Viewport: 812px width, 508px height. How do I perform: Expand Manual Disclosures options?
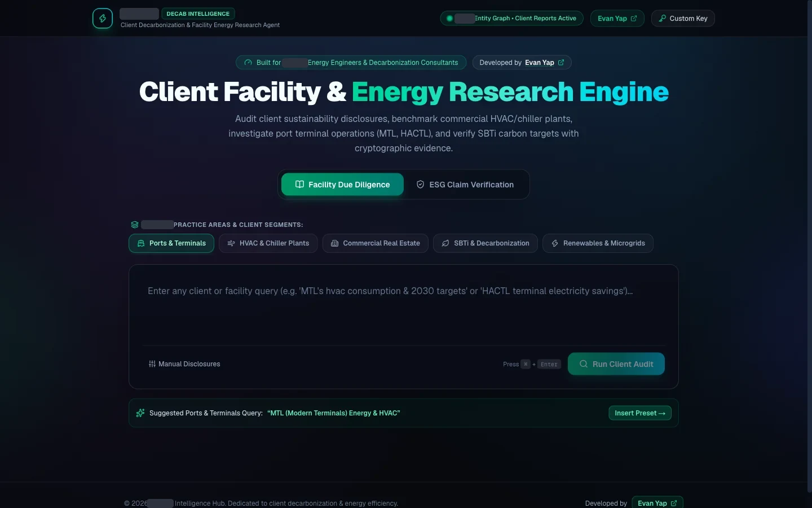(184, 364)
